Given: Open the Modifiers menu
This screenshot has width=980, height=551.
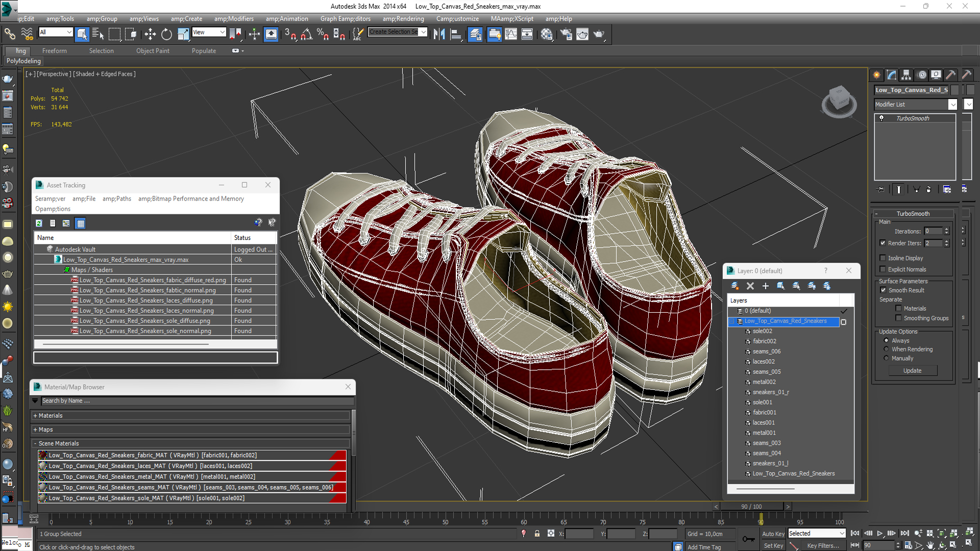Looking at the screenshot, I should click(234, 19).
